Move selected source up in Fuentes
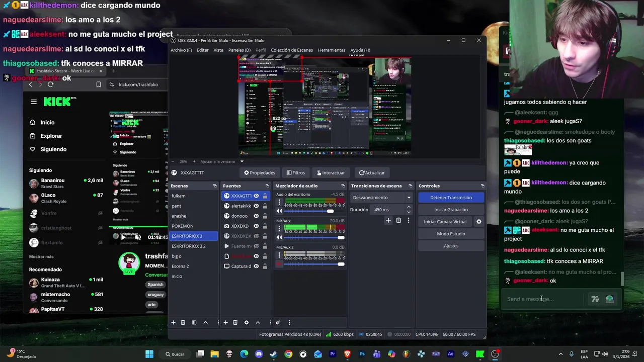 (258, 322)
